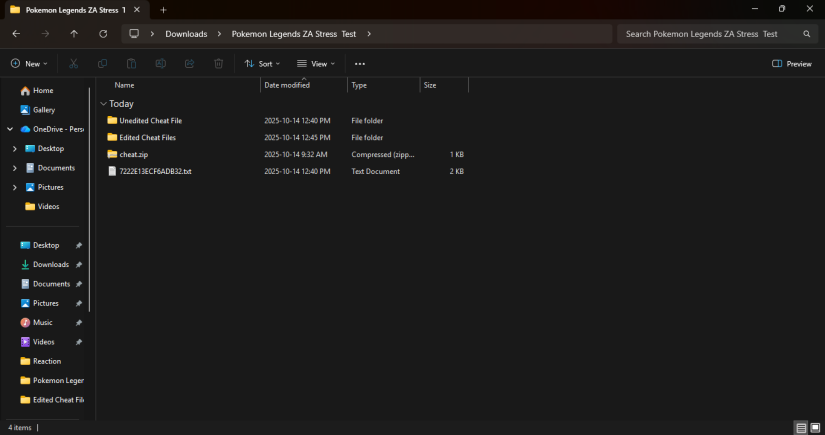Open the View dropdown menu
Viewport: 825px width, 435px height.
click(316, 64)
